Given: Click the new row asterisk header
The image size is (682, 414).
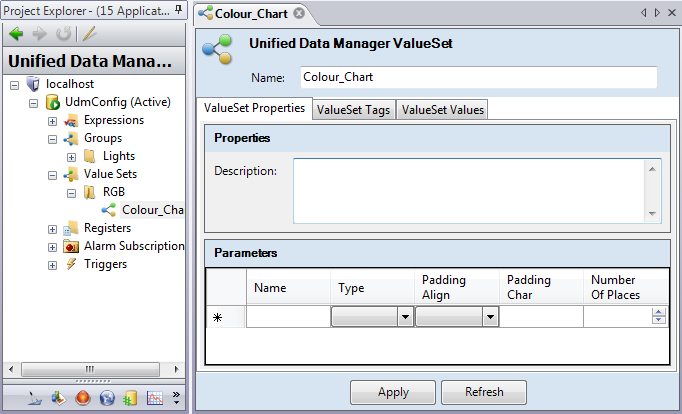Looking at the screenshot, I should click(226, 317).
